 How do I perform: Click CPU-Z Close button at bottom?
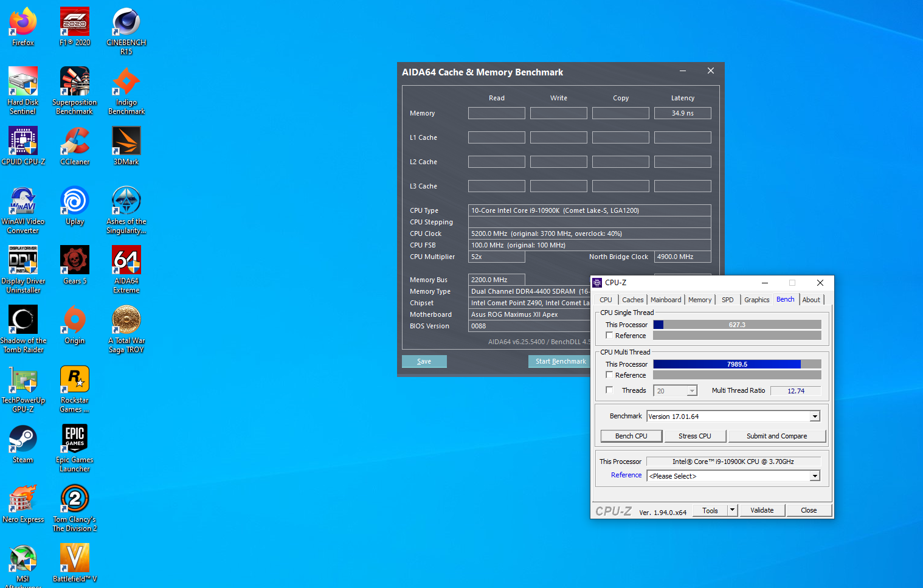(809, 510)
